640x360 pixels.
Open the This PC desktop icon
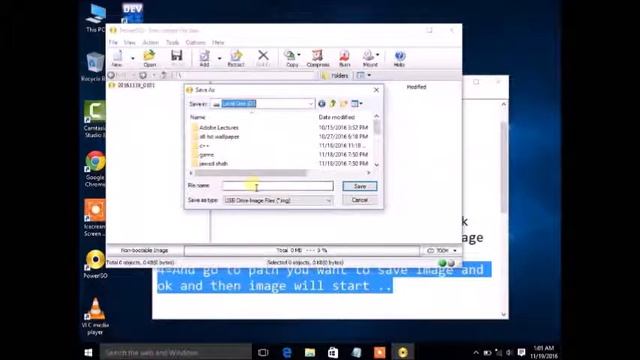coord(96,18)
